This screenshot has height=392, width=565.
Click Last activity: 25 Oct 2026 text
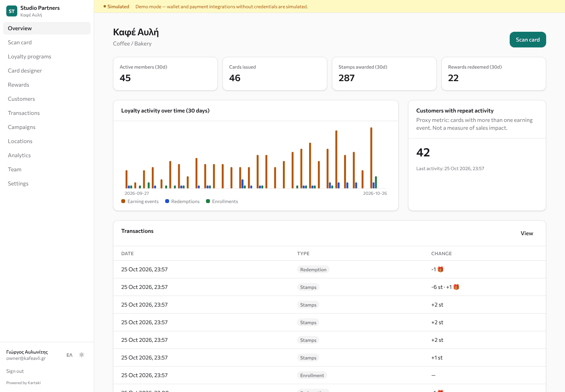[450, 169]
